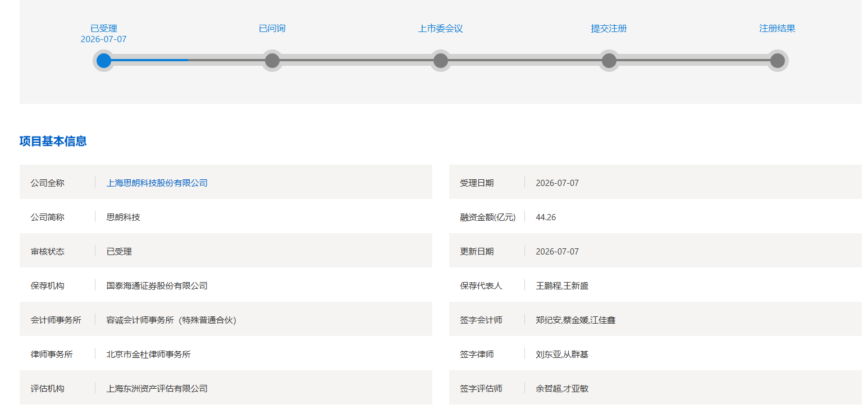The width and height of the screenshot is (868, 418).
Task: Select the 更新日期 value 2026-07-07
Action: [558, 252]
